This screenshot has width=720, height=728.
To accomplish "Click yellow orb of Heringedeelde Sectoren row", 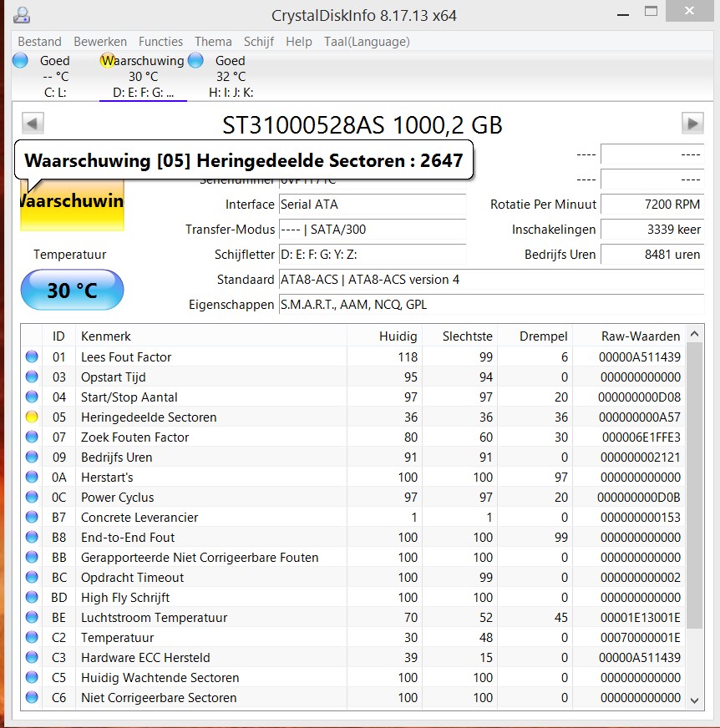I will (32, 417).
